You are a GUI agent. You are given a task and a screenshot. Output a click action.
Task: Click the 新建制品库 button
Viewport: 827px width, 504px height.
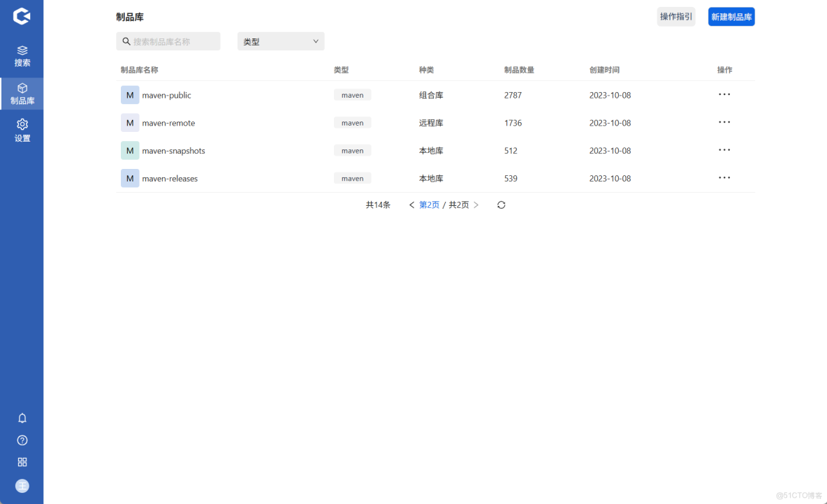[731, 16]
